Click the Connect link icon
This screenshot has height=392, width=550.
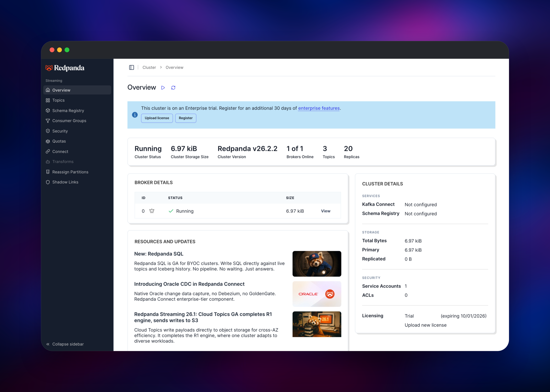coord(48,152)
